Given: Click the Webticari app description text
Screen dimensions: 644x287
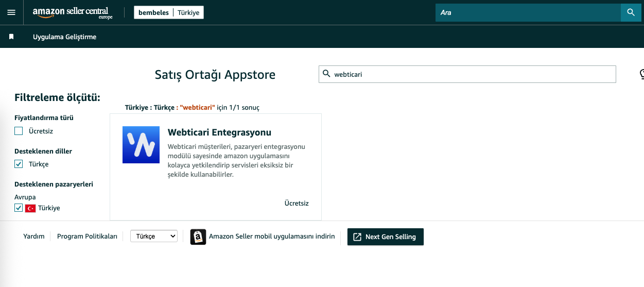Looking at the screenshot, I should pyautogui.click(x=236, y=161).
